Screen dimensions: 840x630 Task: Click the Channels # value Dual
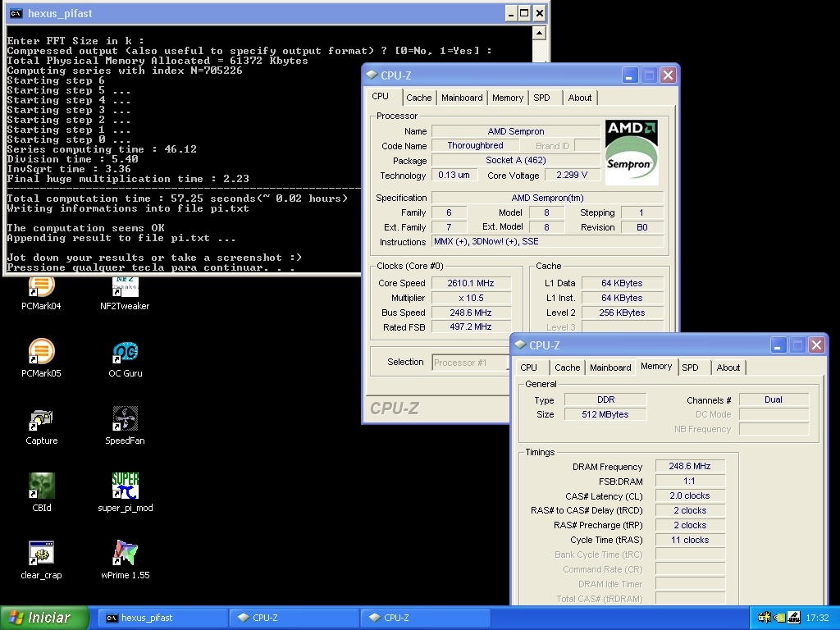774,399
